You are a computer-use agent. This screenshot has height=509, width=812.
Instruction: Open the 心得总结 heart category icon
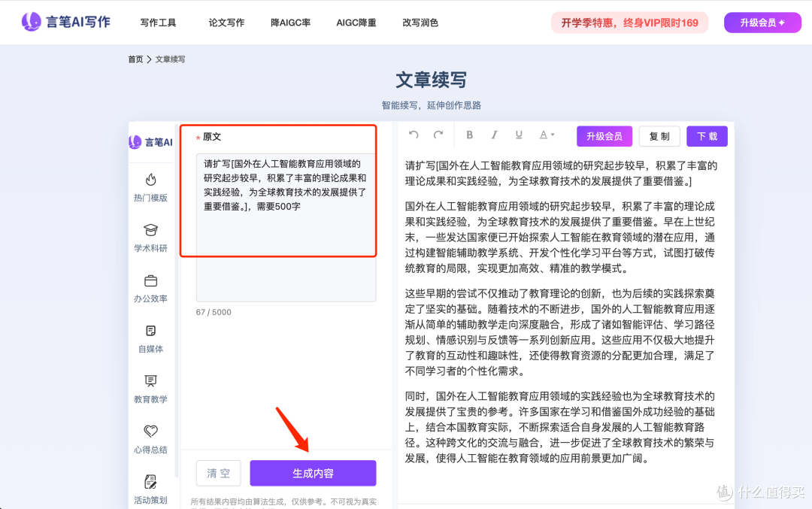[x=150, y=439]
